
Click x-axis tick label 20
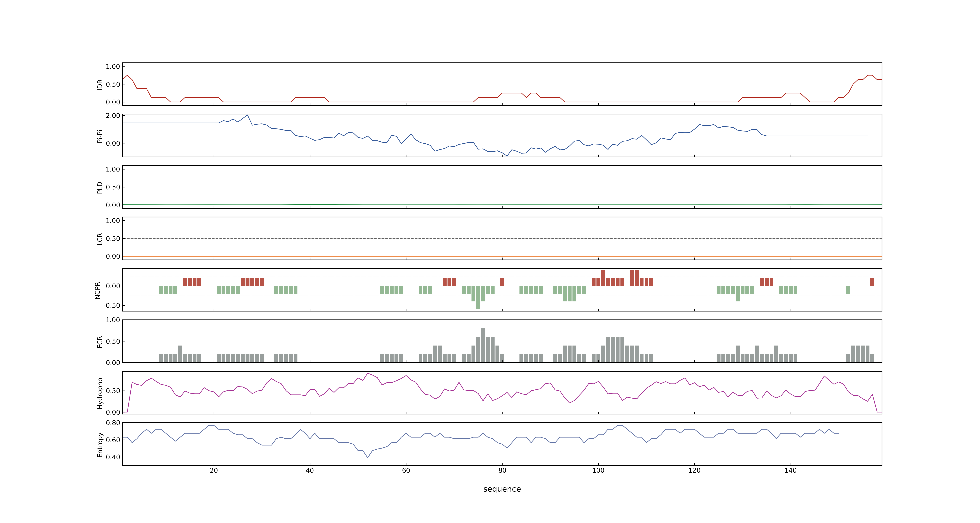pos(214,470)
